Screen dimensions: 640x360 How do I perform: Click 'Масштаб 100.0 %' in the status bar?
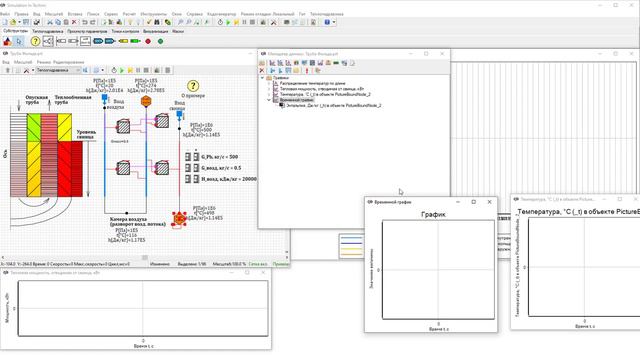point(229,264)
